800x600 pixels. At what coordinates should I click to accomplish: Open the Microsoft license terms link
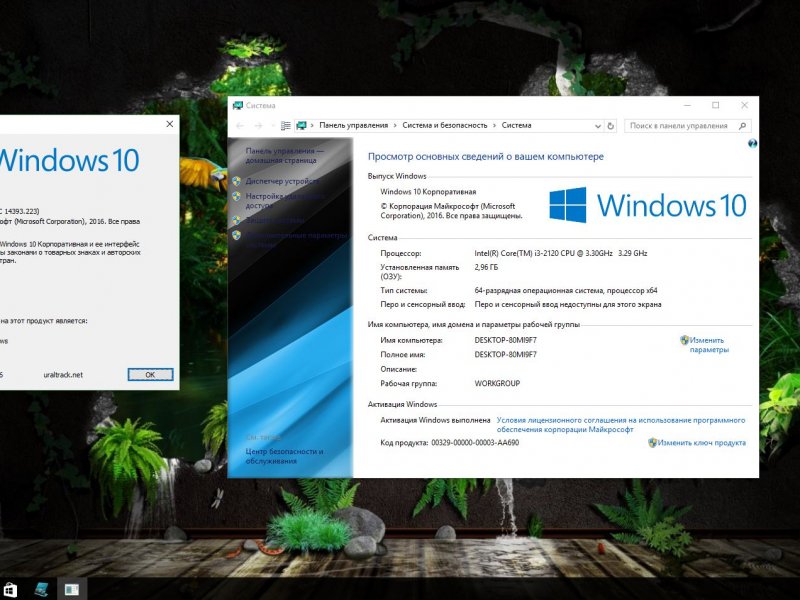coord(621,424)
